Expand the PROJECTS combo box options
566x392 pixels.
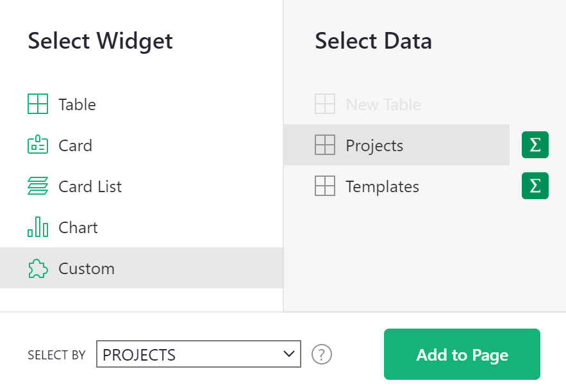click(198, 354)
